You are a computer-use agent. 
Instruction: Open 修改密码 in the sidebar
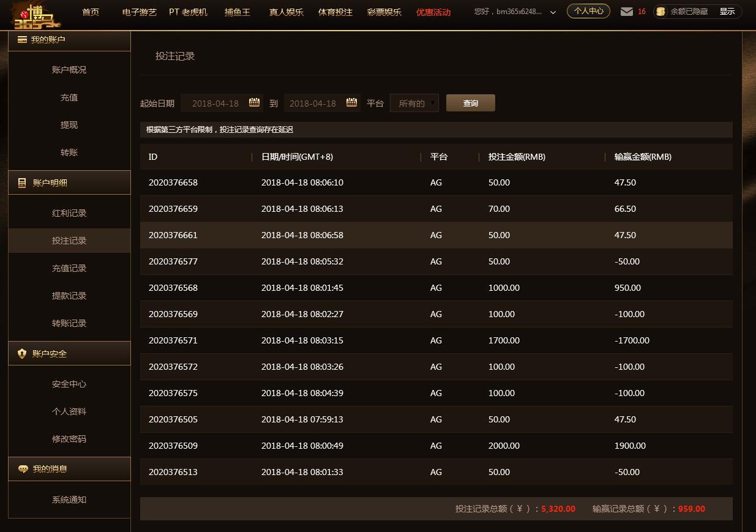[x=69, y=439]
